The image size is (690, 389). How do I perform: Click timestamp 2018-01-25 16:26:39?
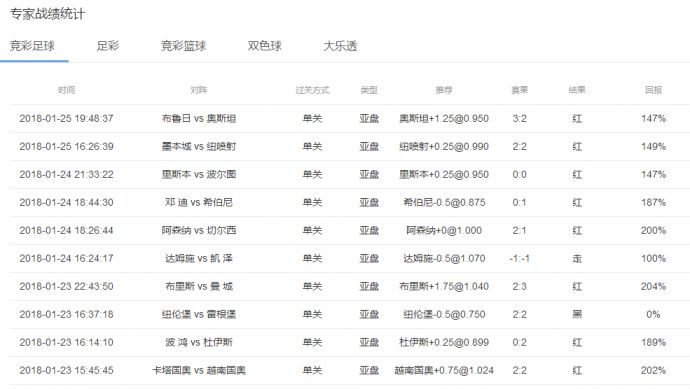66,147
